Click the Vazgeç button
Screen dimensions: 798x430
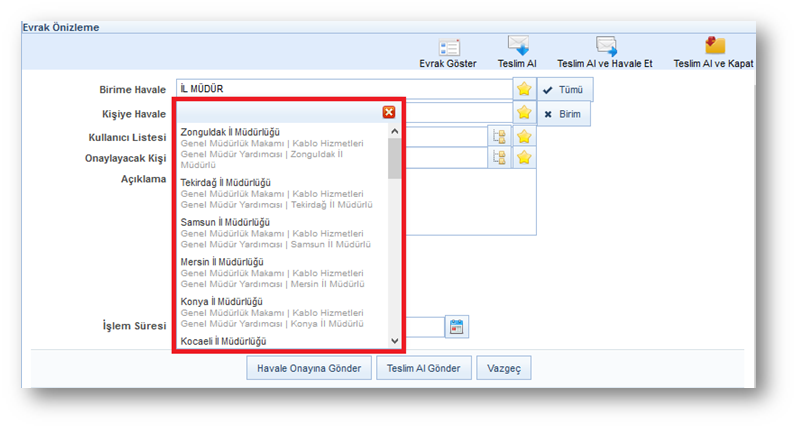[x=504, y=368]
